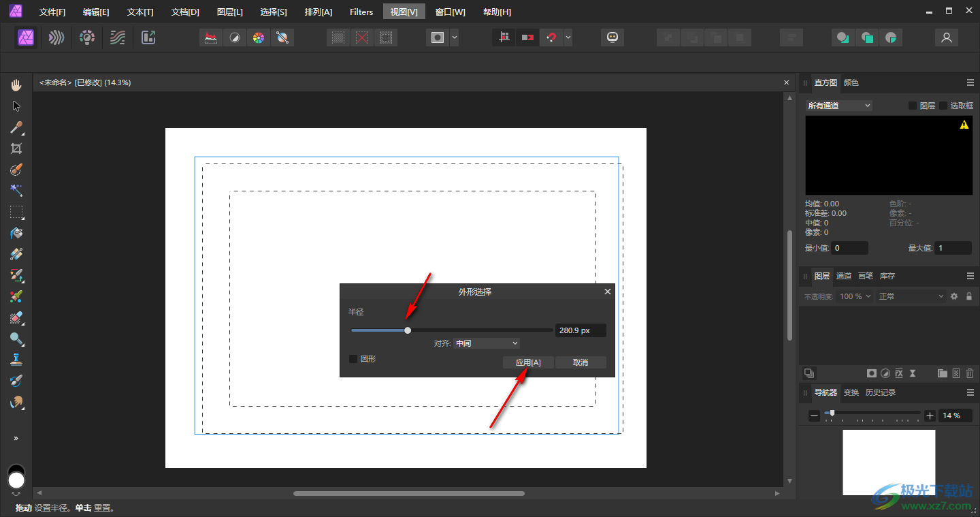Expand the 对齐 中间 dropdown
Screen dimensions: 980x517
coord(487,343)
